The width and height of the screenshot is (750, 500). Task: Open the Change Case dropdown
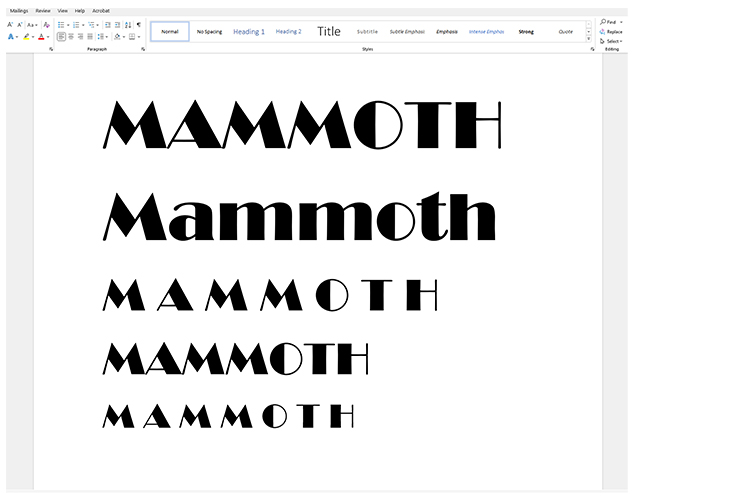pos(32,24)
